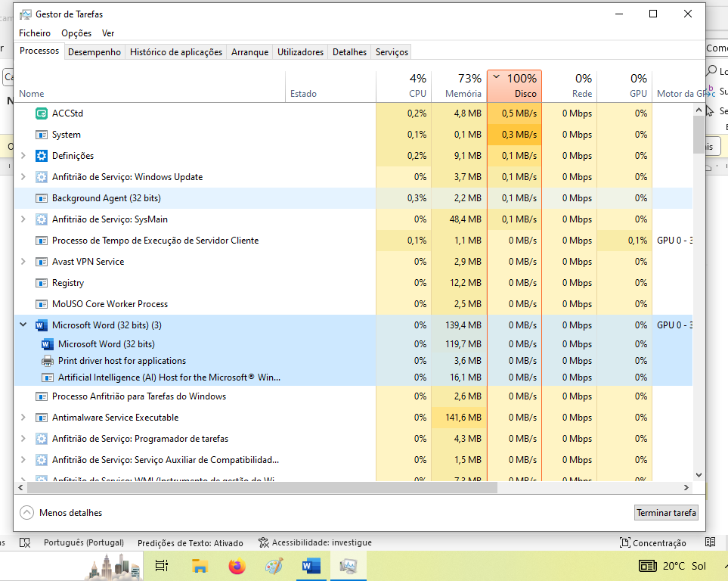728x581 pixels.
Task: Click the Microsoft Word process icon
Action: coord(42,325)
